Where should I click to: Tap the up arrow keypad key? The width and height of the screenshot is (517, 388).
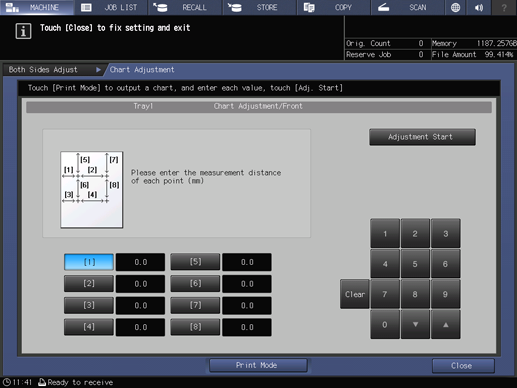click(446, 324)
